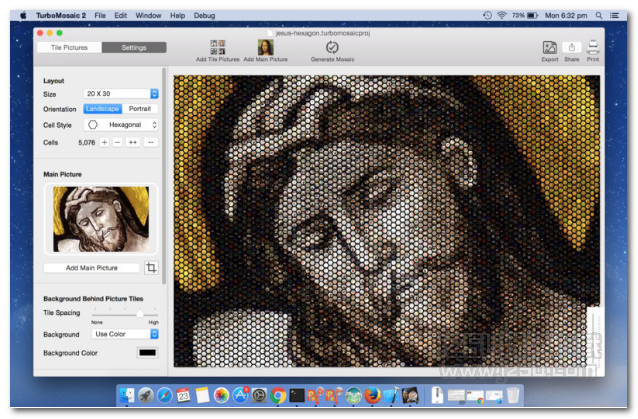The height and width of the screenshot is (419, 638).
Task: Open the Background Use Color dropdown
Action: coord(125,334)
